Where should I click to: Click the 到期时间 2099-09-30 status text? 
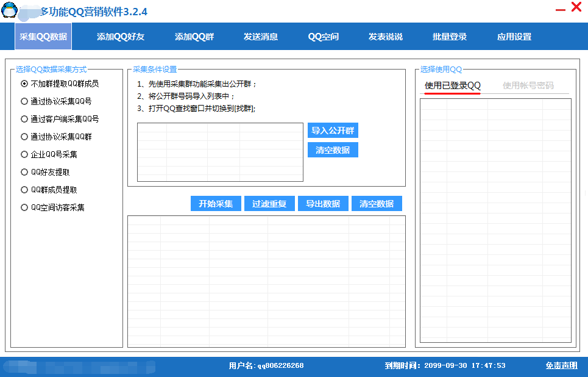coord(445,365)
